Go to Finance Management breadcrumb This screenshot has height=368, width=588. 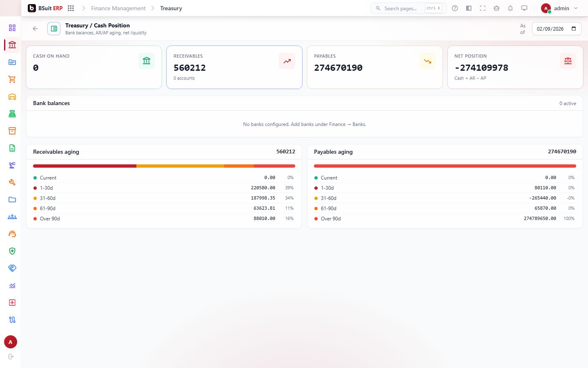[118, 8]
